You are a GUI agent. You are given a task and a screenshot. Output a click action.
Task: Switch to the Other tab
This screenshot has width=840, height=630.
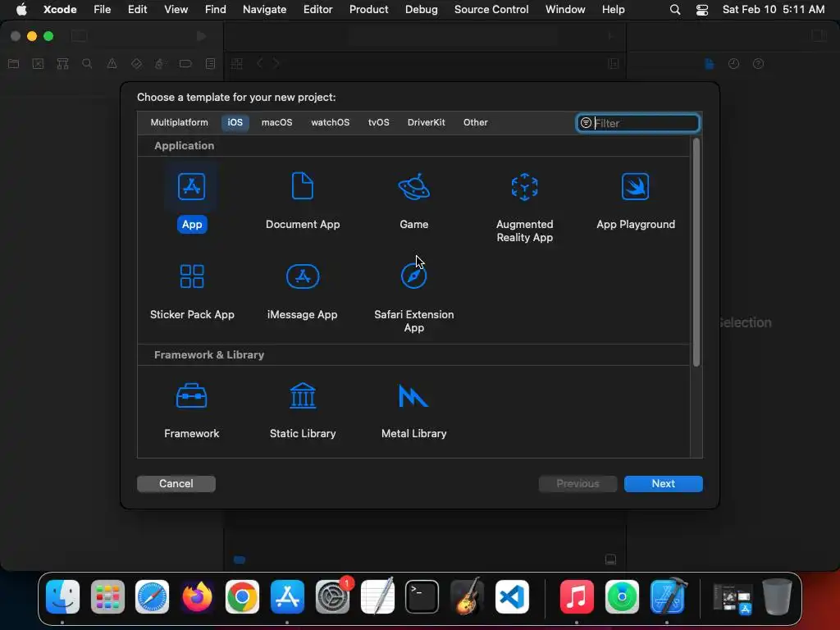(x=475, y=123)
